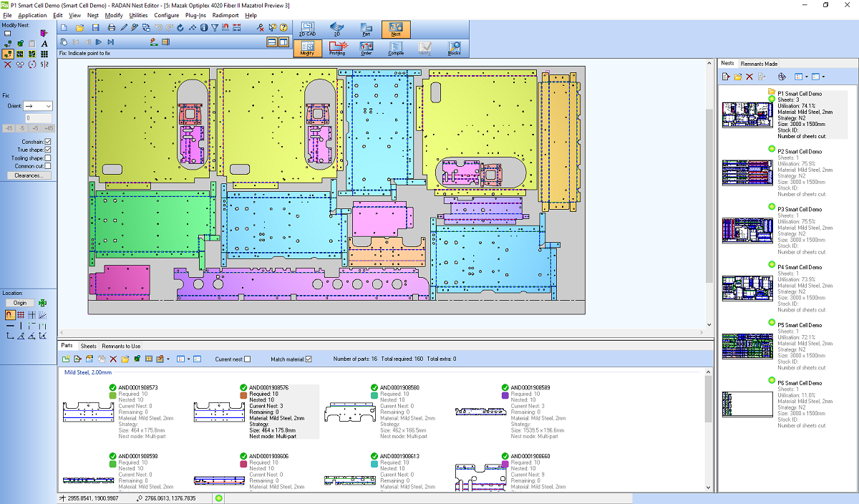This screenshot has height=504, width=859.
Task: Delete nest with red X in Nests panel
Action: pos(749,77)
